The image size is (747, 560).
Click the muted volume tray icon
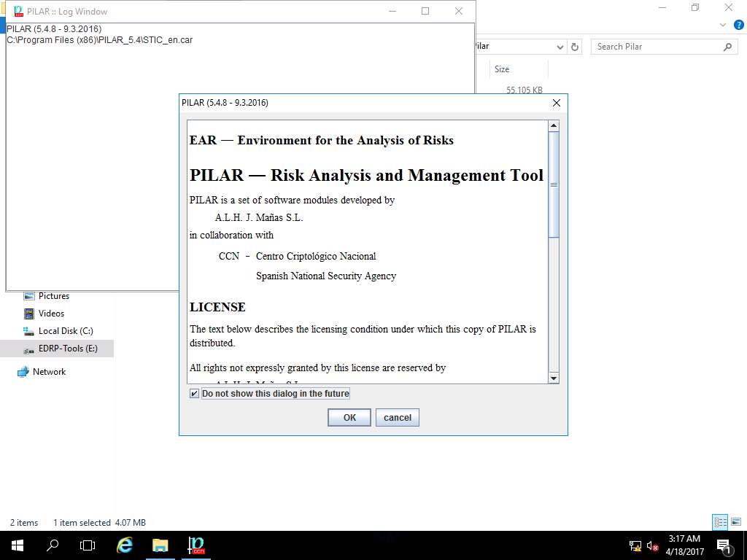(652, 545)
